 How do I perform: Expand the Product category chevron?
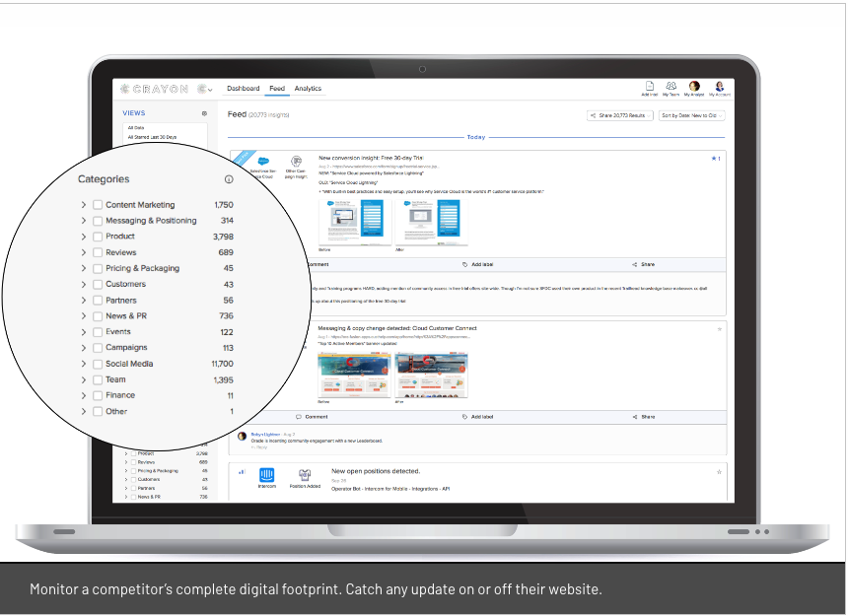[84, 237]
